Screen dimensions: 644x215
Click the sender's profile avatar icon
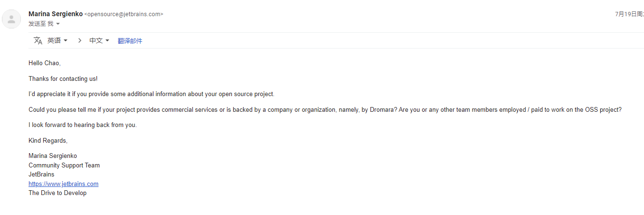click(x=11, y=19)
